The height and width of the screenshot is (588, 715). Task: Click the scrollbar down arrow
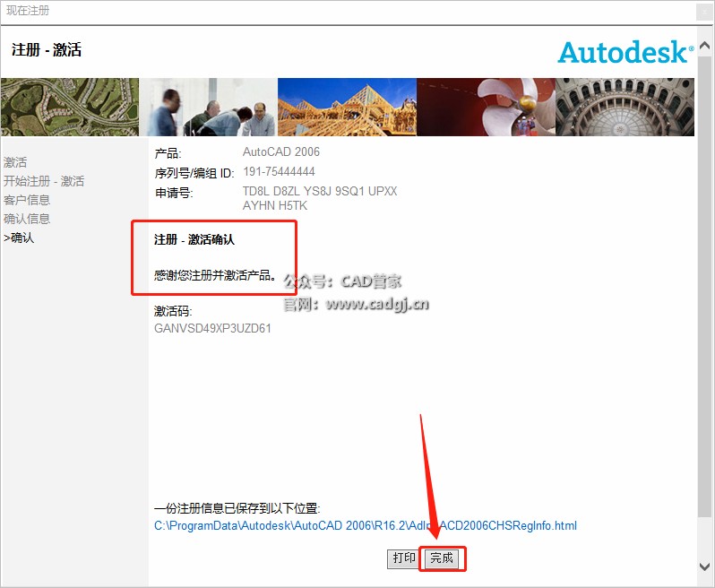click(704, 566)
